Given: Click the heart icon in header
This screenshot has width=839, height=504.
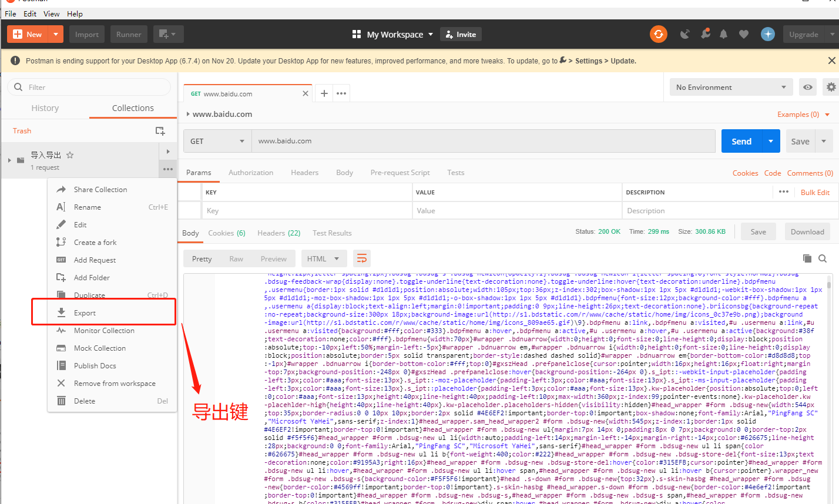Looking at the screenshot, I should tap(744, 34).
